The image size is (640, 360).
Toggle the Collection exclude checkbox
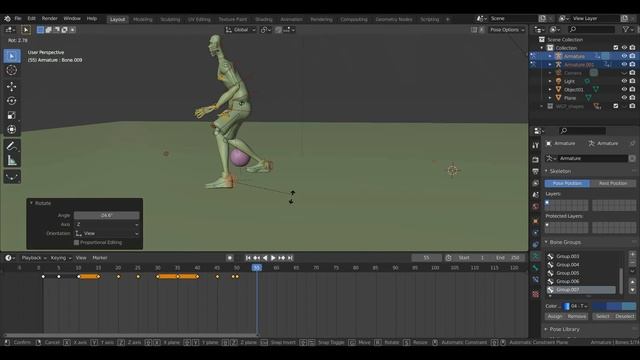[616, 48]
